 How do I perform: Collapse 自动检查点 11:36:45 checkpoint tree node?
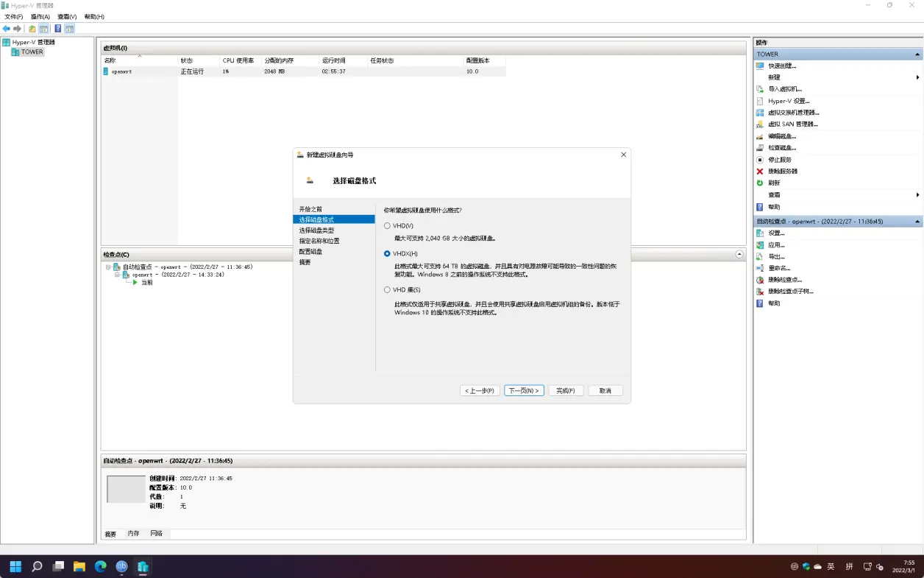[108, 267]
